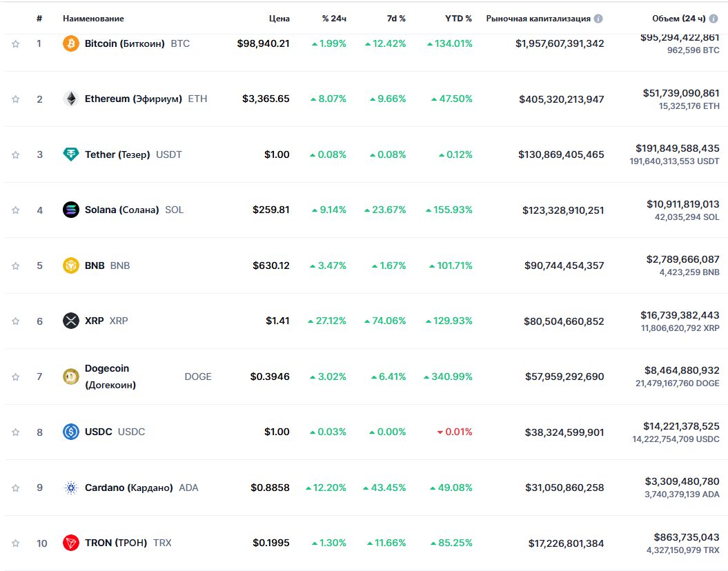This screenshot has width=728, height=571.
Task: Star TRON in the watchlist
Action: coord(15,543)
